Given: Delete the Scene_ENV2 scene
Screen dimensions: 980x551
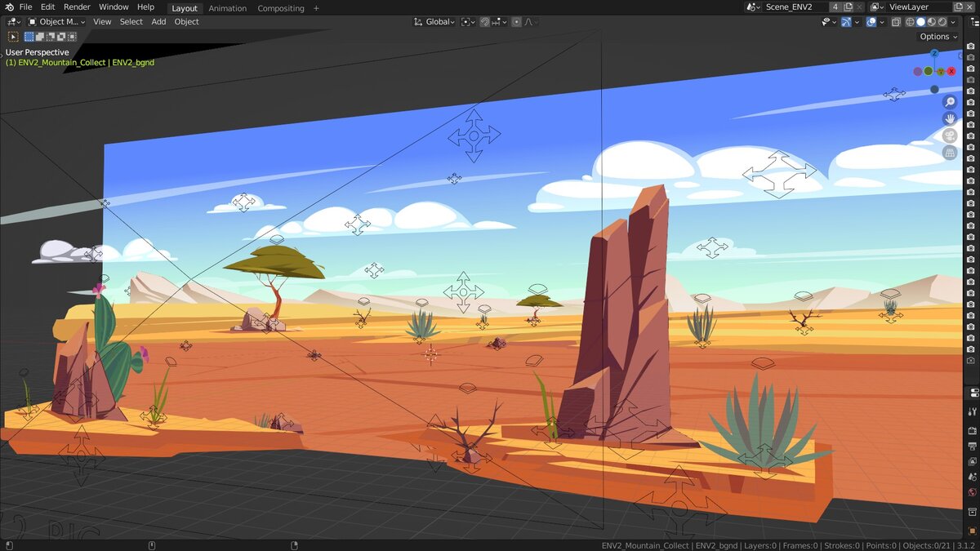Looking at the screenshot, I should click(861, 7).
